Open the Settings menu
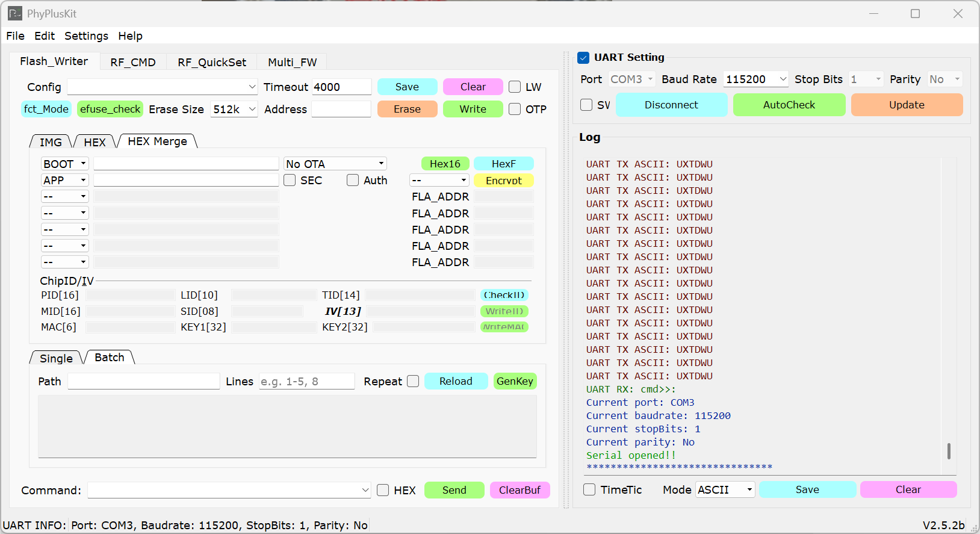 [x=86, y=36]
